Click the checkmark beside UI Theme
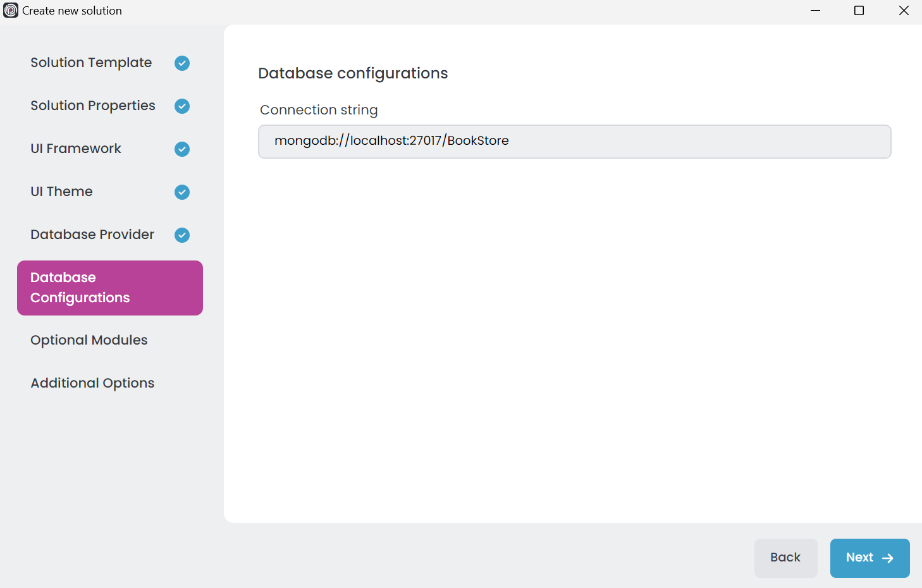 coord(182,192)
